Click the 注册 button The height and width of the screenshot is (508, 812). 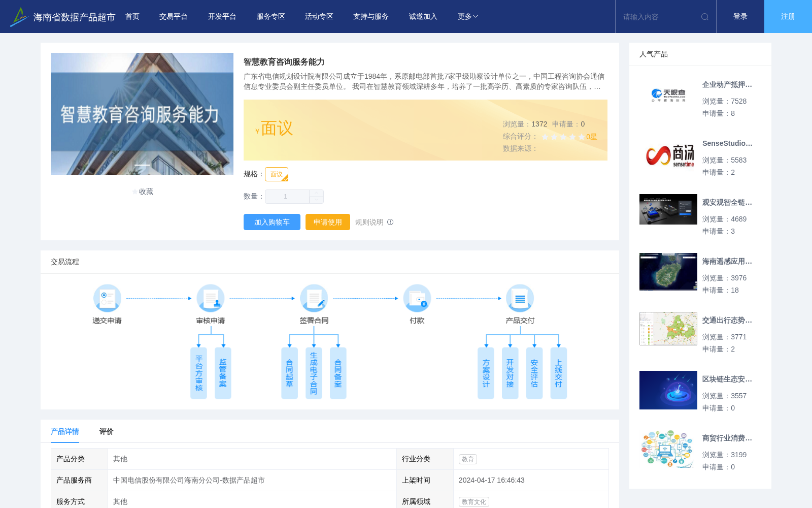click(788, 17)
